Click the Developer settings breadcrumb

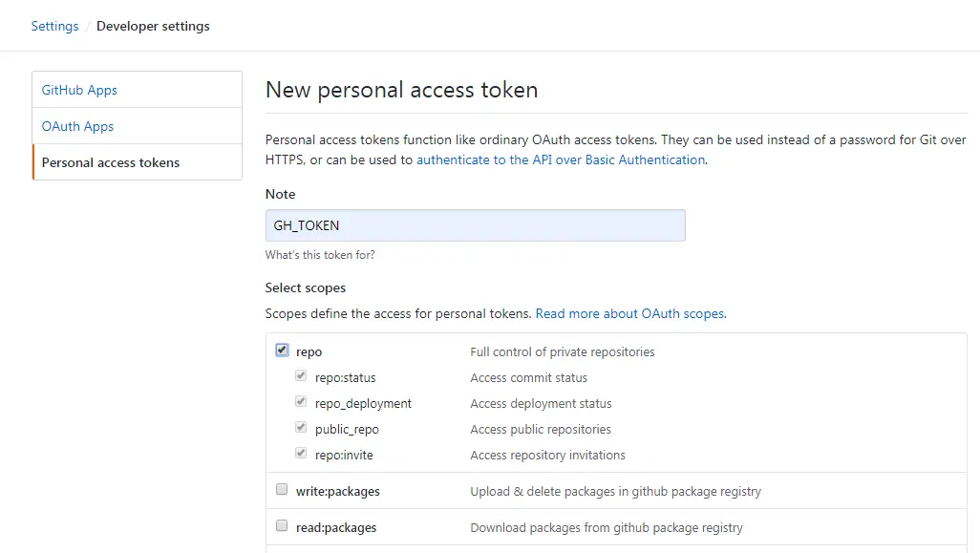point(153,26)
